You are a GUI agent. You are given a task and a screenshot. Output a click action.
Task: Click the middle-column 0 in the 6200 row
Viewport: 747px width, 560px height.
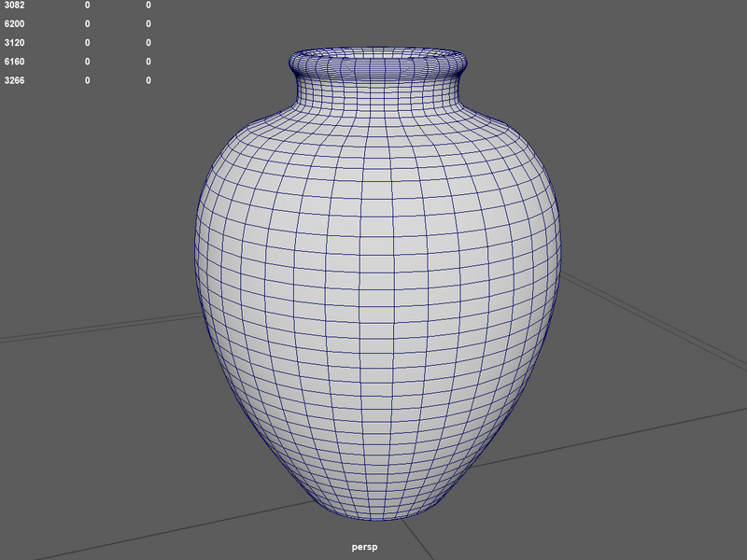pos(87,24)
